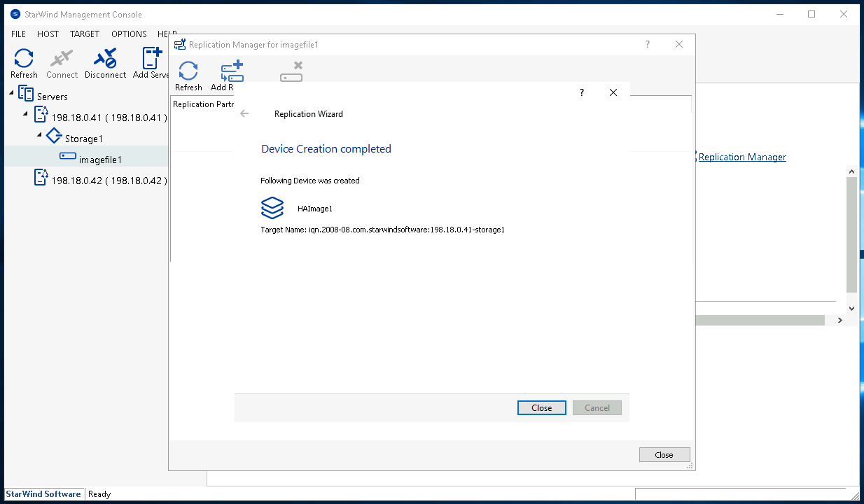The height and width of the screenshot is (504, 864).
Task: Click the Add Server toolbar icon
Action: pos(151,59)
